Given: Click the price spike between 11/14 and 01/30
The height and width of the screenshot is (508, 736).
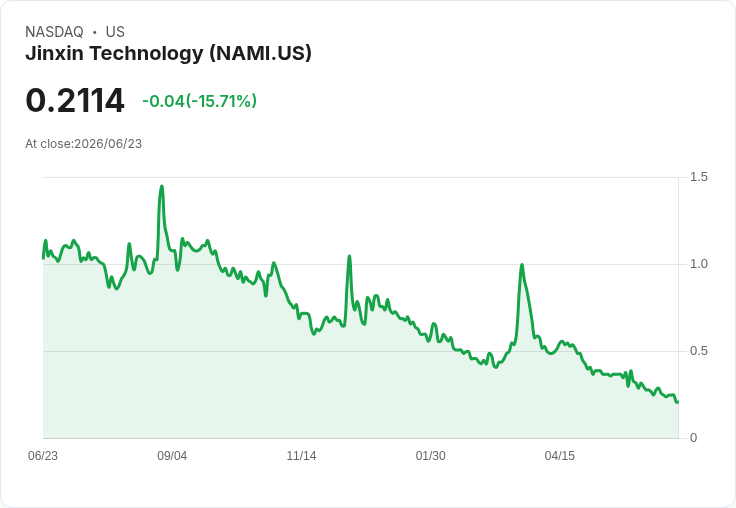Looking at the screenshot, I should pos(349,256).
